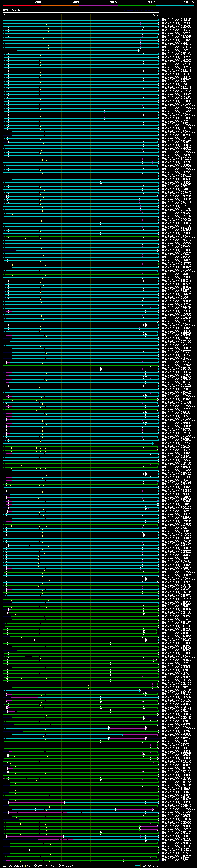Click the query end position 534 marker
197x868 pixels.
click(x=155, y=15)
